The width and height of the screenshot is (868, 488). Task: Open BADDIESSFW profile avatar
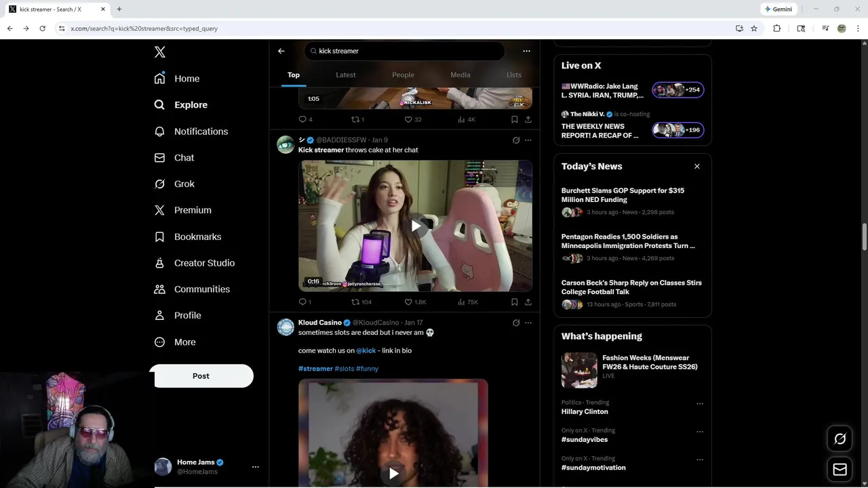285,144
